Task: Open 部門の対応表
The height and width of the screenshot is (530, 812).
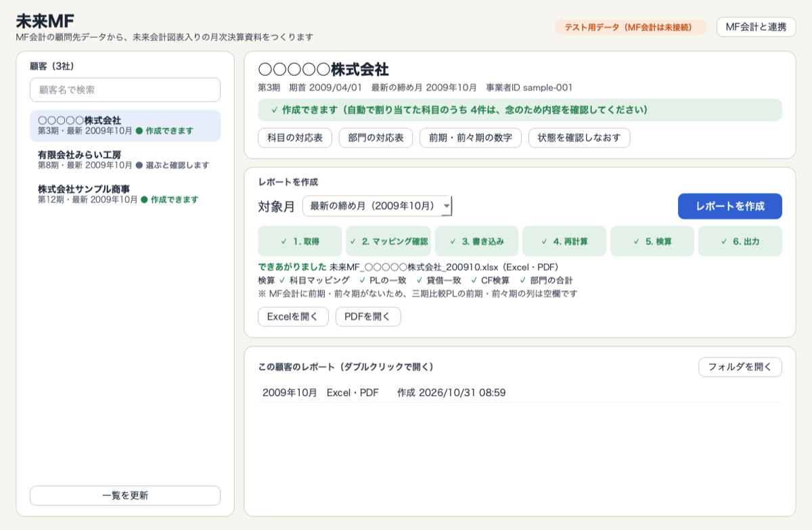Action: click(376, 137)
